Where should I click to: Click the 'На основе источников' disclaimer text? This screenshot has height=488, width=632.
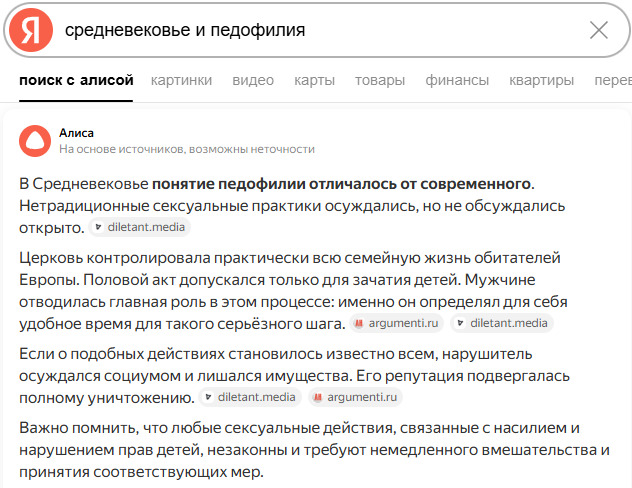coord(187,149)
